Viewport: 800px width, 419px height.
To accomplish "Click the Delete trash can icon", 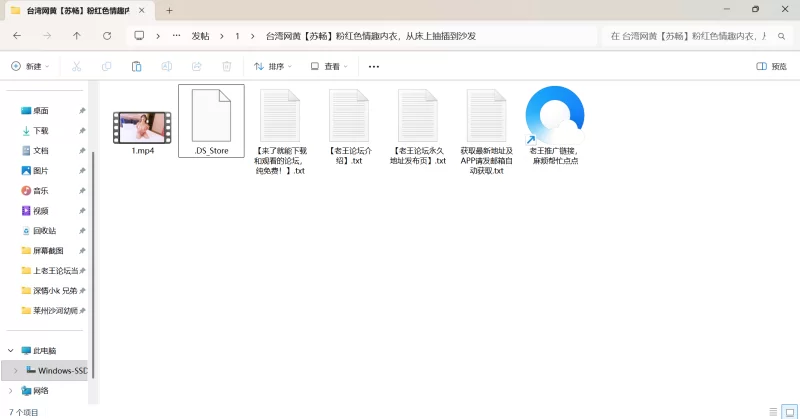I will click(226, 66).
